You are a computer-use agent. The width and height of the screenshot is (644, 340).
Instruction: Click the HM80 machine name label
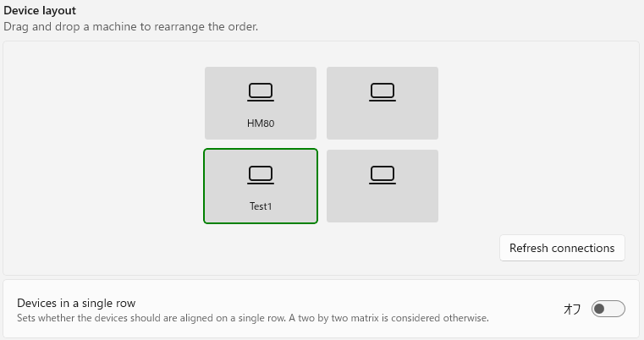tap(261, 123)
